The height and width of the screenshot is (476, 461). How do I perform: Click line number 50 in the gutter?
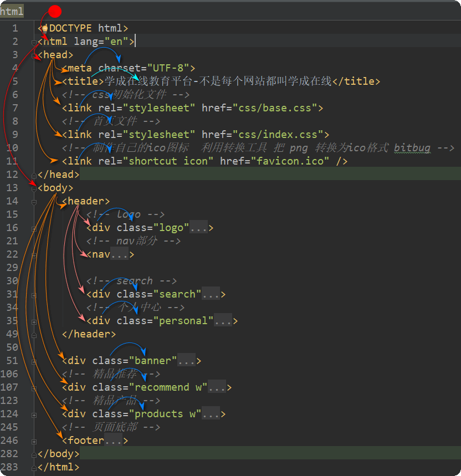[x=12, y=347]
